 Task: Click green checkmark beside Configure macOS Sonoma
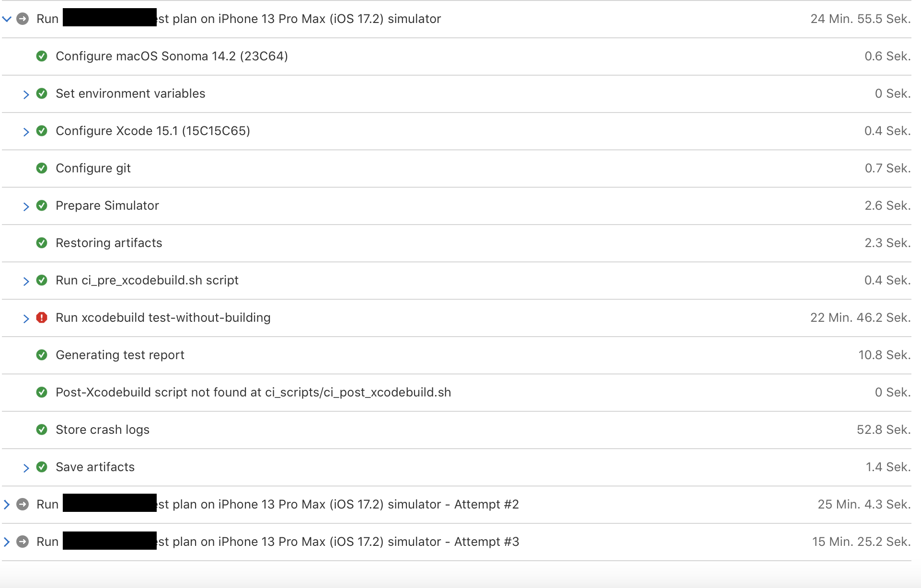coord(42,56)
